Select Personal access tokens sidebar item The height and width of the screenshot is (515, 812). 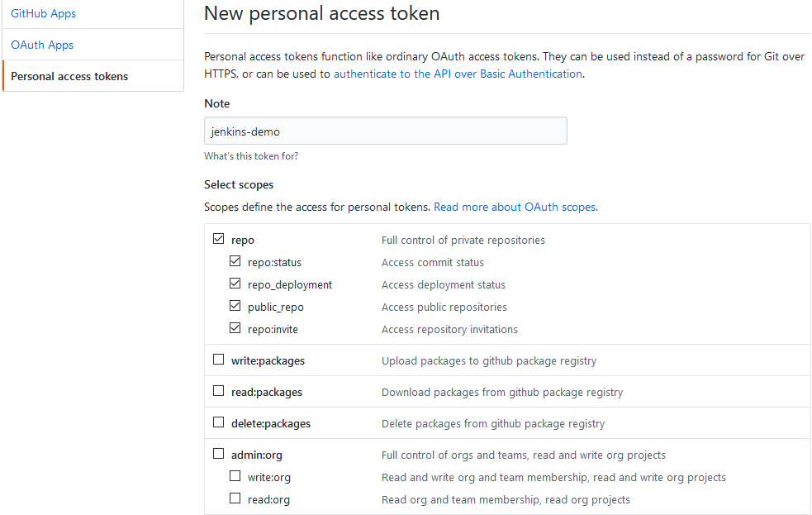point(69,76)
